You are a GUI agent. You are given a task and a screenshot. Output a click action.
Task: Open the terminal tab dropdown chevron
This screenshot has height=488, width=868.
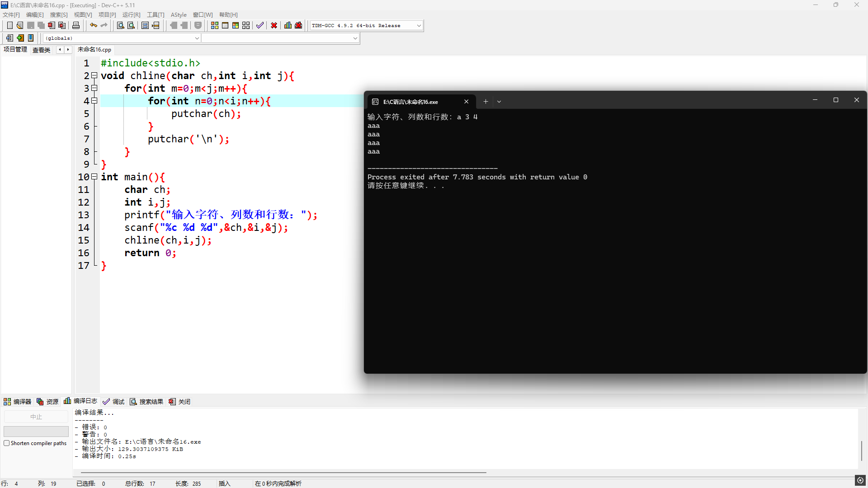(x=499, y=102)
